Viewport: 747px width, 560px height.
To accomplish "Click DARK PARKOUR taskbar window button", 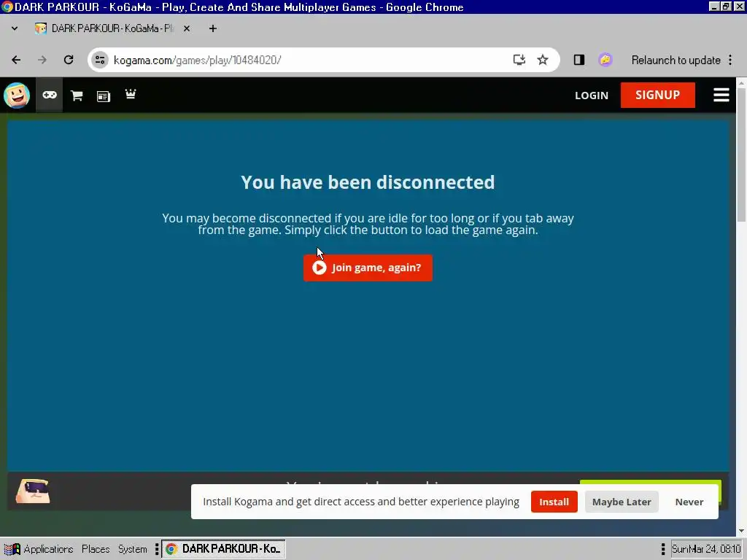I will click(x=223, y=549).
